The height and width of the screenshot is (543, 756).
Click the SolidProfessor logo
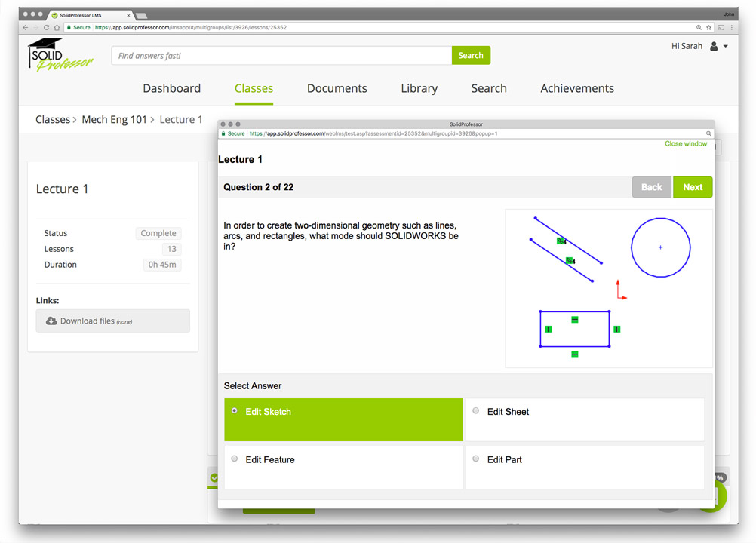60,56
